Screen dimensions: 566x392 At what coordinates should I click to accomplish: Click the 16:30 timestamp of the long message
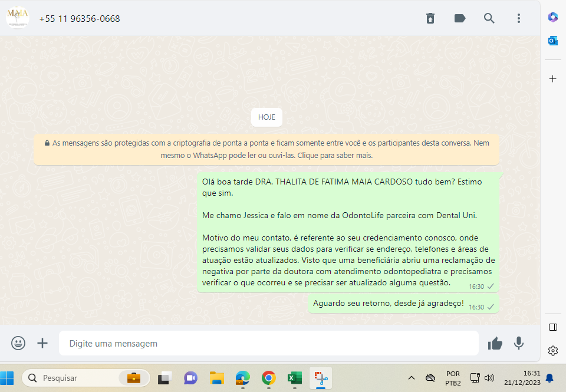[476, 286]
